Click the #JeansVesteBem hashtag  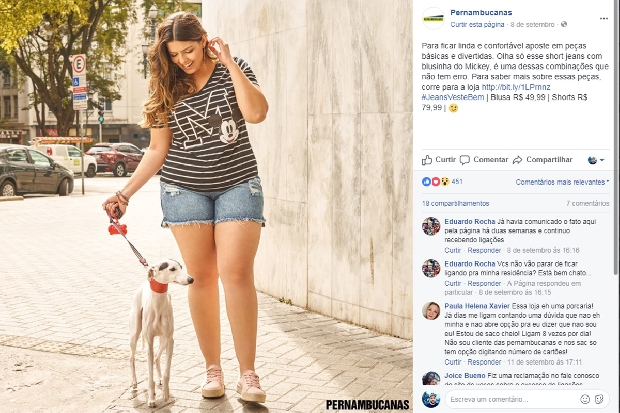tap(453, 97)
